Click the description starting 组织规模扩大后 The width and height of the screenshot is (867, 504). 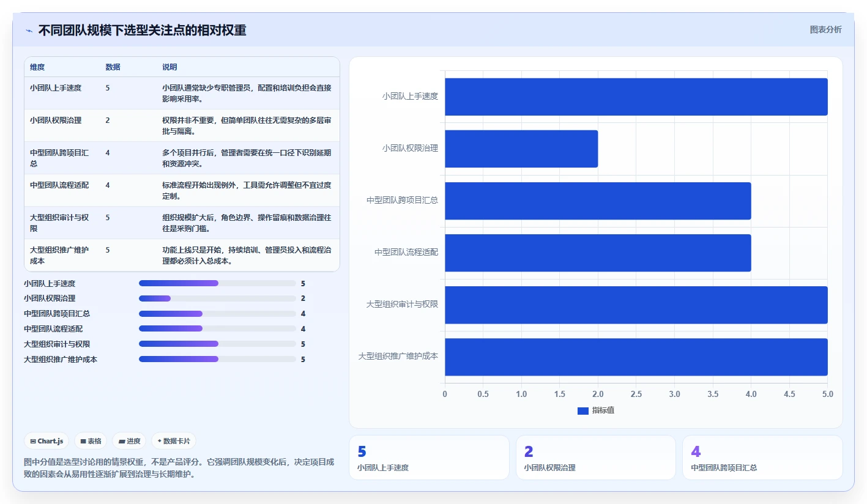point(247,223)
